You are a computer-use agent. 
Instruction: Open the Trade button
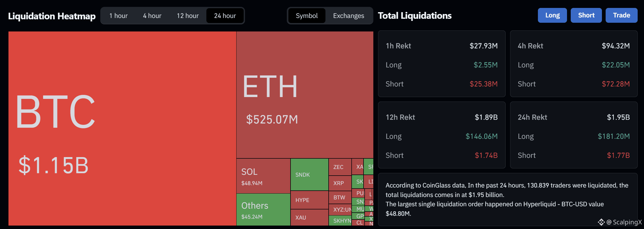click(x=621, y=15)
